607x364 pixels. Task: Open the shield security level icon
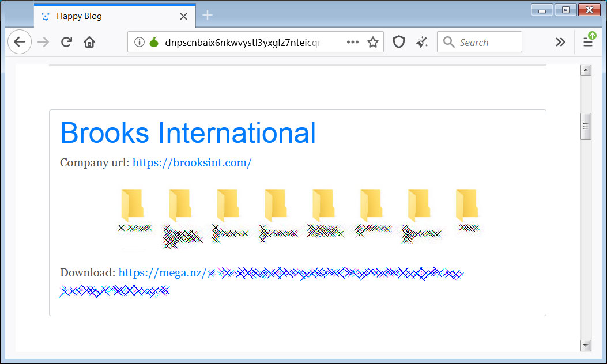coord(399,42)
